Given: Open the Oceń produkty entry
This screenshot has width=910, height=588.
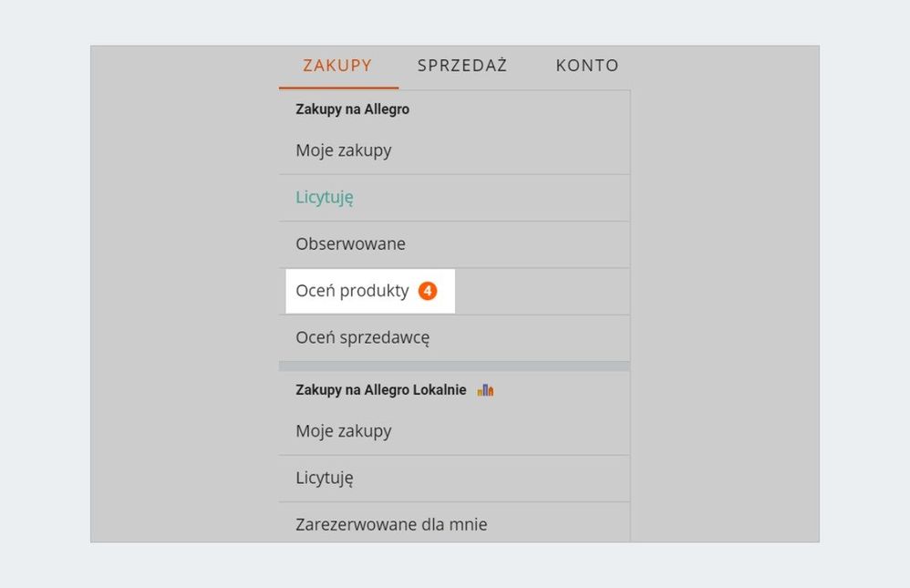Looking at the screenshot, I should pyautogui.click(x=352, y=291).
